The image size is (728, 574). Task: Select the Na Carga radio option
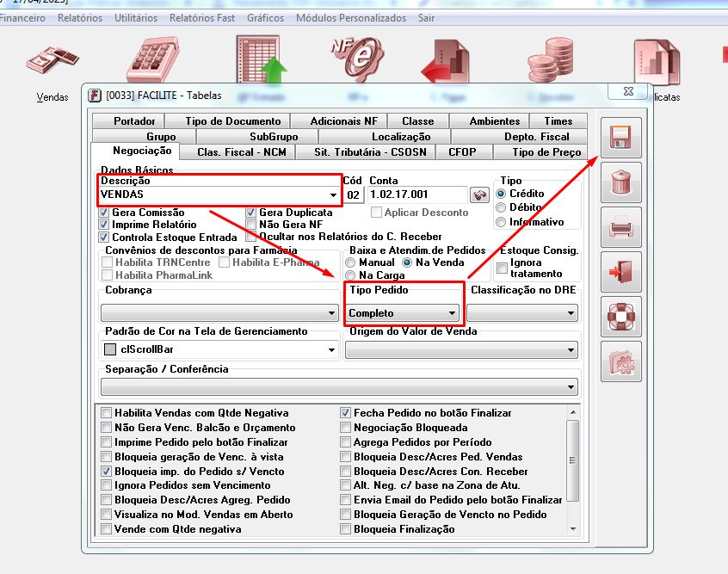(x=350, y=275)
